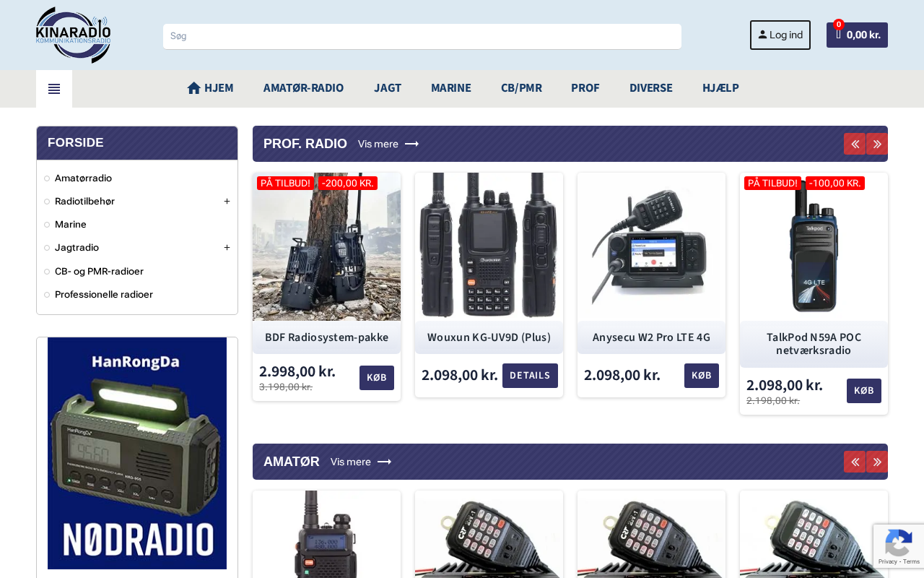Click the struck-through 3.198,00 kr. price
This screenshot has width=924, height=578.
click(x=286, y=387)
